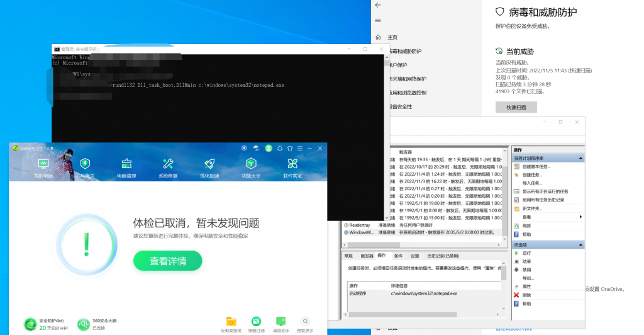
Task: Toggle Windows Security hamburger navigation menu
Action: [x=378, y=21]
